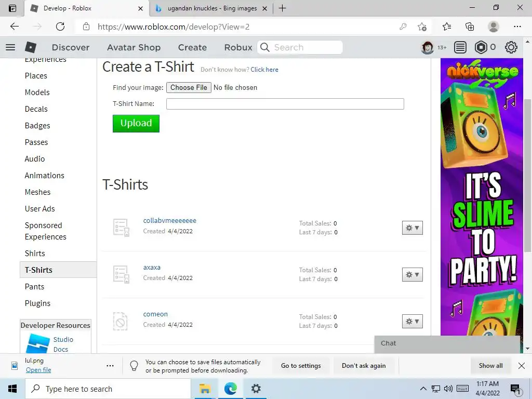Go back with browser back arrow
Image resolution: width=532 pixels, height=399 pixels.
(x=14, y=26)
